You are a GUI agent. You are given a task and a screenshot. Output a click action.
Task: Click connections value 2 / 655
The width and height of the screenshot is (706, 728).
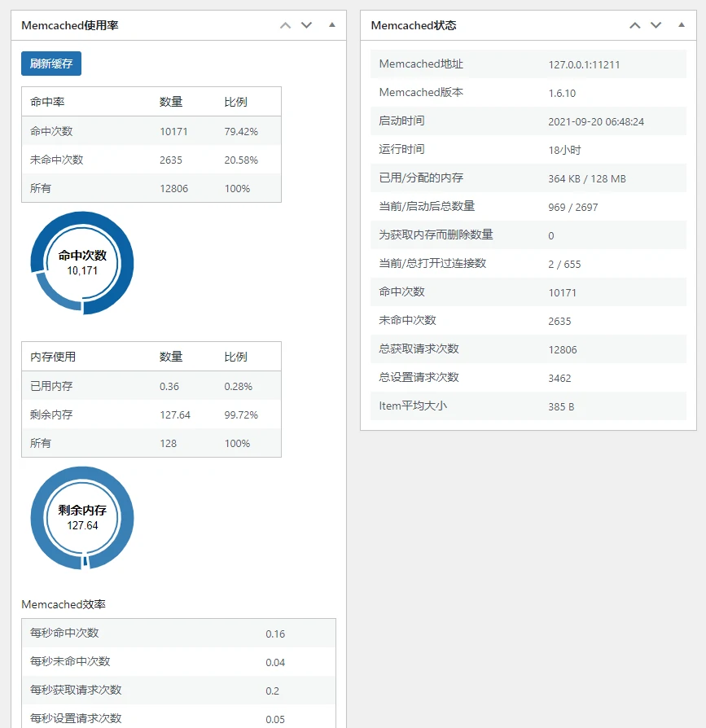[564, 265]
